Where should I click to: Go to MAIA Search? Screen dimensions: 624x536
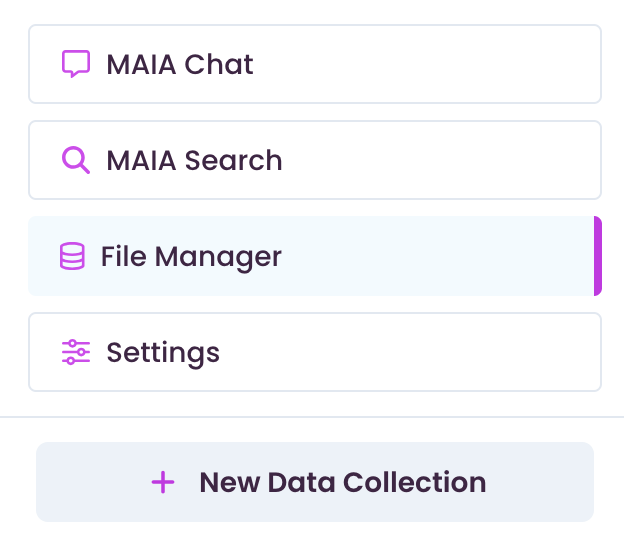[x=315, y=160]
